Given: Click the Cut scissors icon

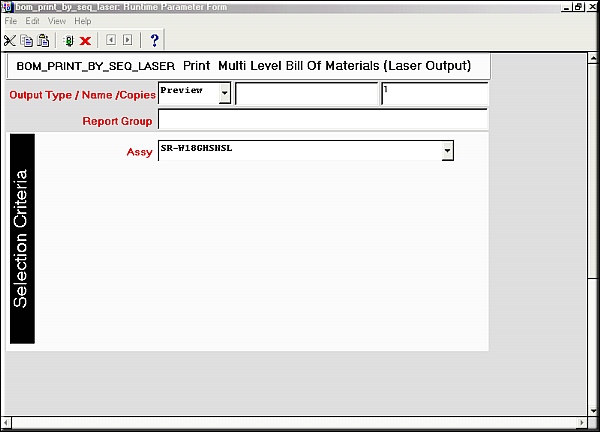Looking at the screenshot, I should 10,40.
